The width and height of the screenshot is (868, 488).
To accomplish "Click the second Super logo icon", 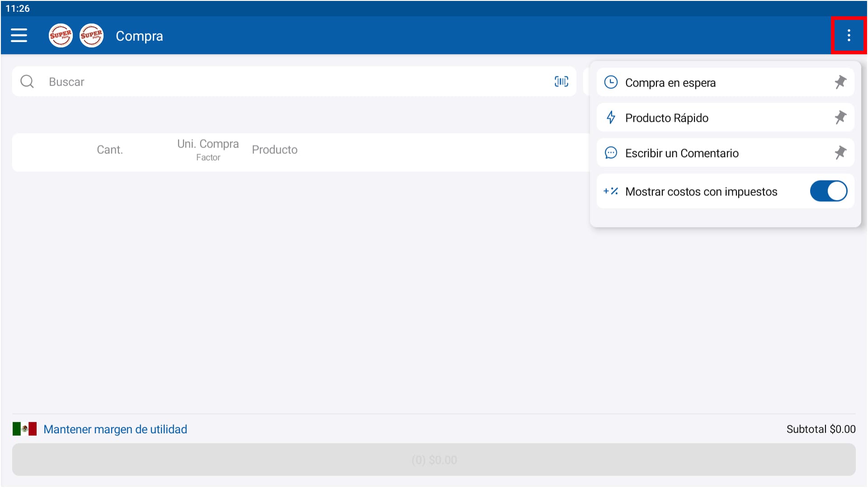I will tap(91, 35).
